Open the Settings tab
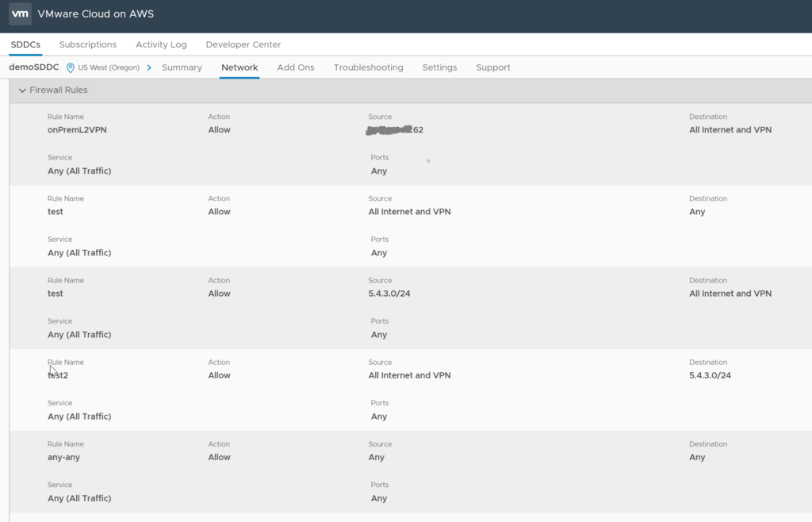Screen dimensions: 812x522 pos(439,67)
